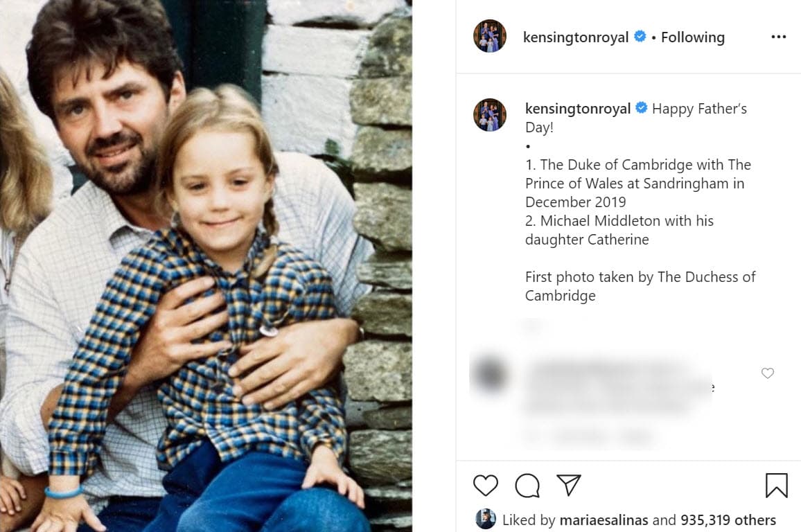
Task: Click the verified badge in post header
Action: 641,37
